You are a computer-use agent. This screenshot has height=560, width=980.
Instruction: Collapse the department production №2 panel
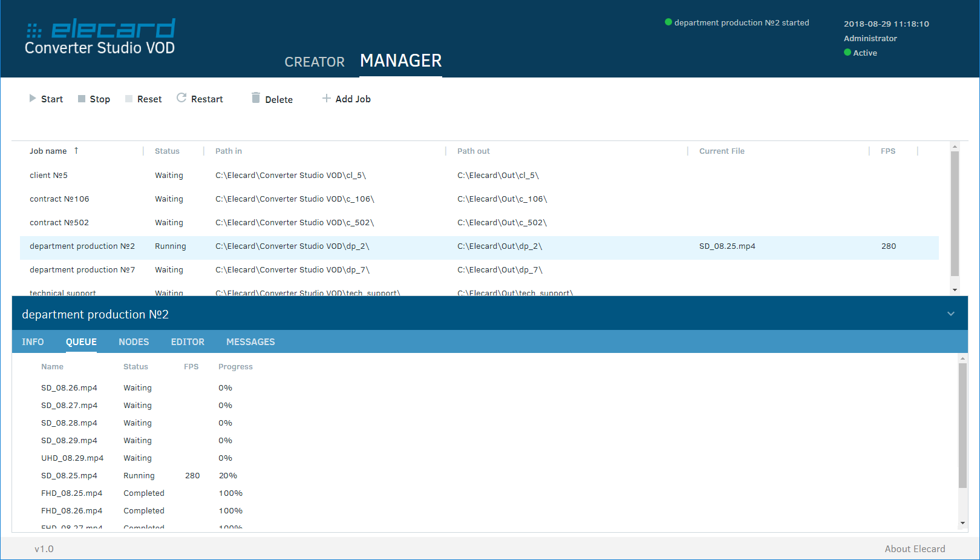(950, 314)
